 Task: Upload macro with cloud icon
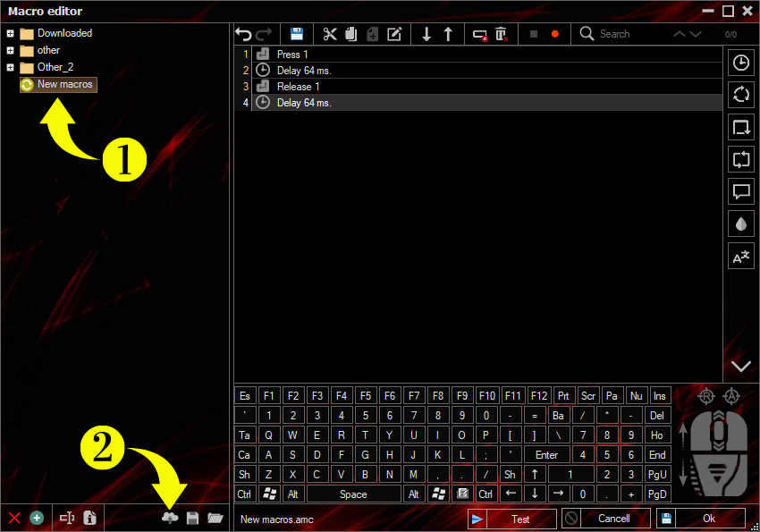coord(170,518)
